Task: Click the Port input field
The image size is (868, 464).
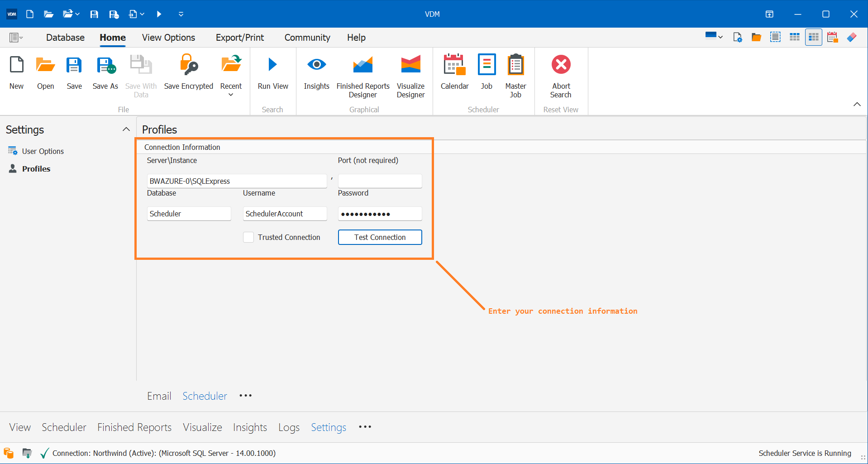Action: point(380,181)
